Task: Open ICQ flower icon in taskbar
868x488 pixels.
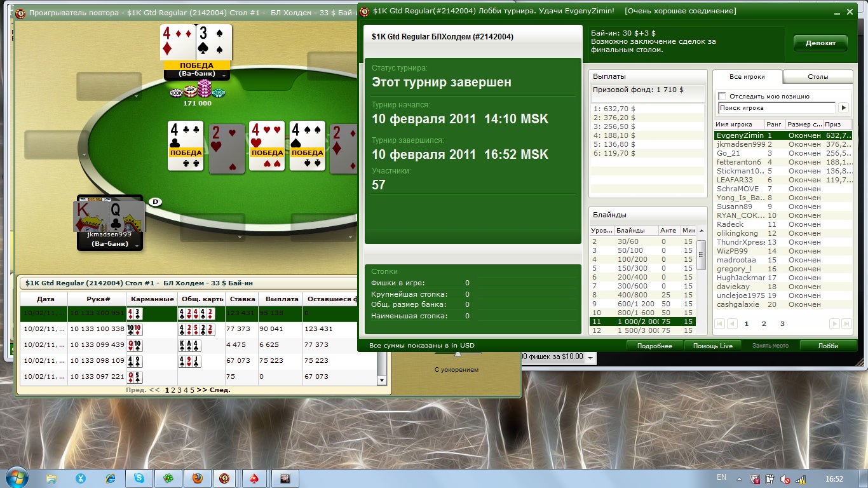Action: (168, 478)
